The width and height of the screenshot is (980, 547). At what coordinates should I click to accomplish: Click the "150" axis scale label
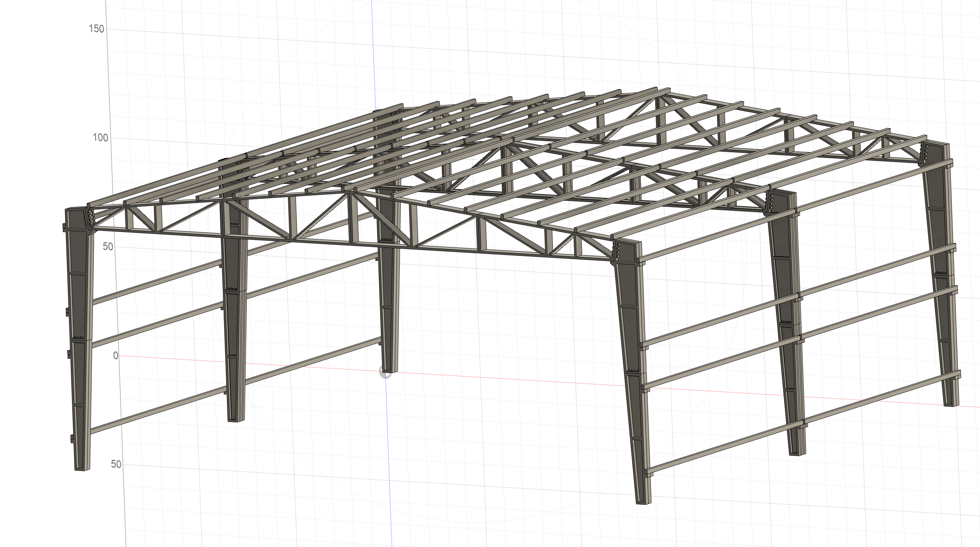click(96, 29)
